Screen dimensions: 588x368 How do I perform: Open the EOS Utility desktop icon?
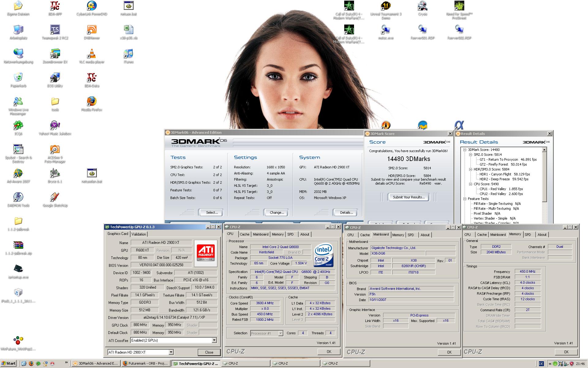click(x=55, y=80)
